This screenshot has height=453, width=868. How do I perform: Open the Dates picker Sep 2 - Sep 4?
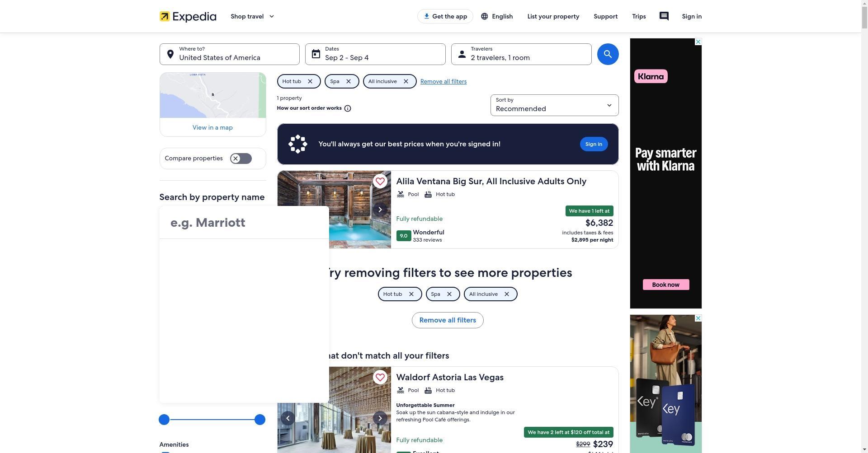375,54
